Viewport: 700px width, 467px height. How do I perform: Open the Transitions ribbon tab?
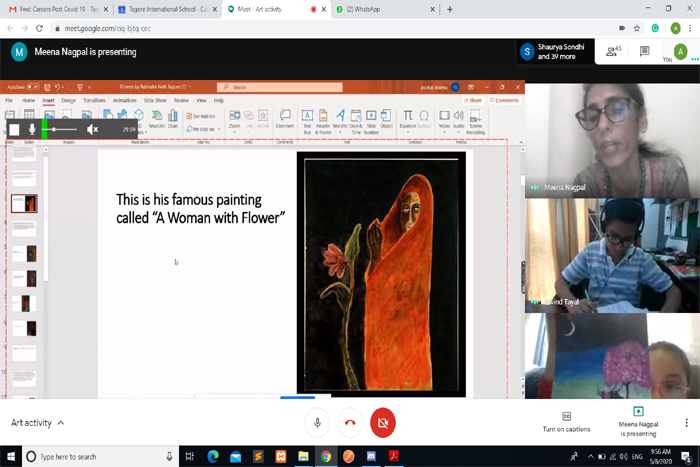point(94,100)
